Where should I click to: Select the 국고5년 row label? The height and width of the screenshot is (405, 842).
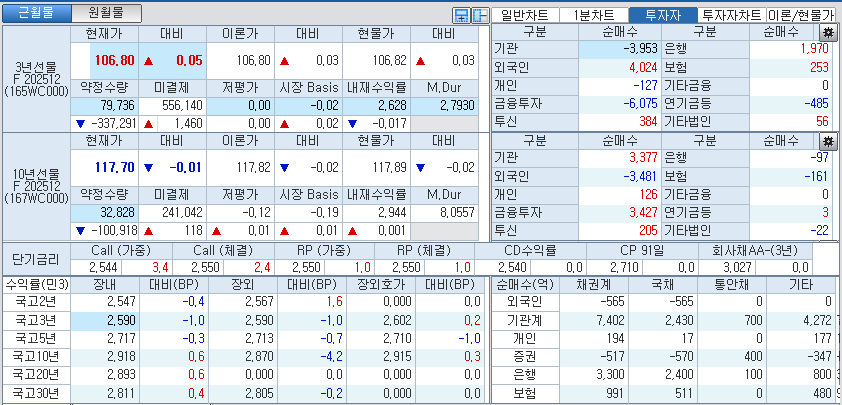[x=35, y=339]
